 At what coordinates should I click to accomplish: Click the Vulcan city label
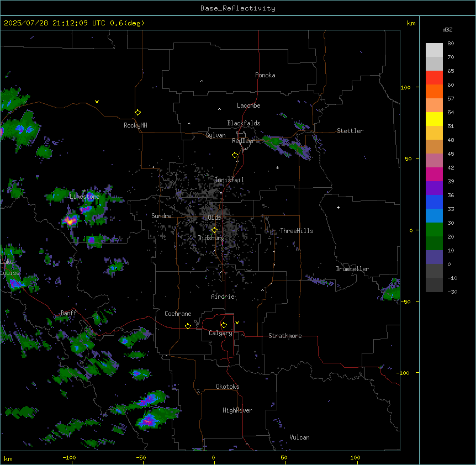[x=300, y=437]
